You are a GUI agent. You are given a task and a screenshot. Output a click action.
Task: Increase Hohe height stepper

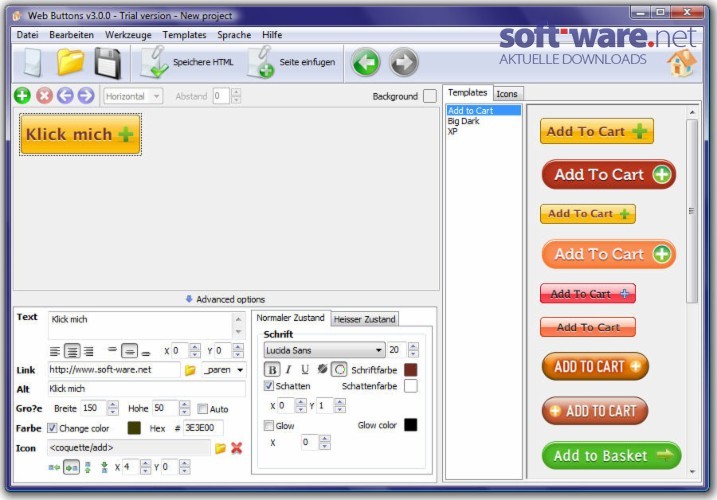184,404
